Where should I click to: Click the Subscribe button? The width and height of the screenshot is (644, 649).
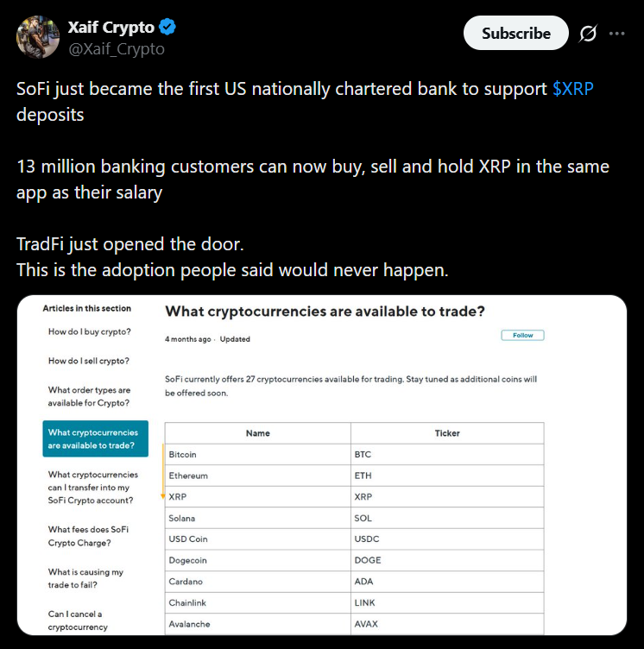(x=516, y=33)
